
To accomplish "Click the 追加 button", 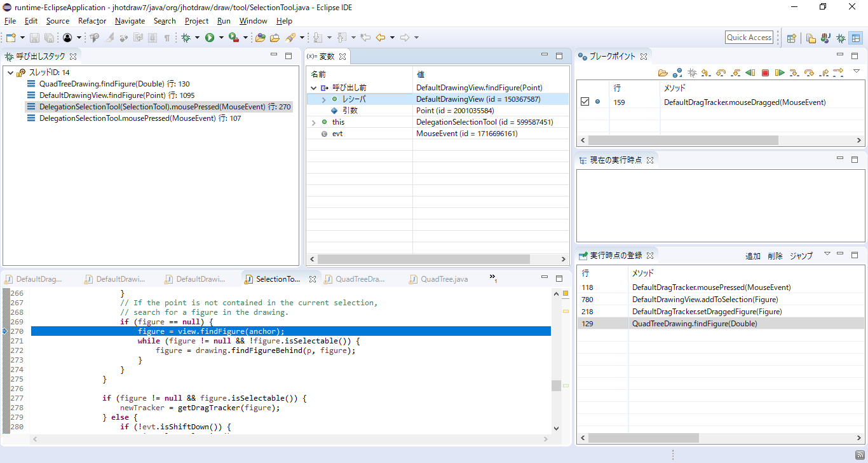I will coord(753,256).
